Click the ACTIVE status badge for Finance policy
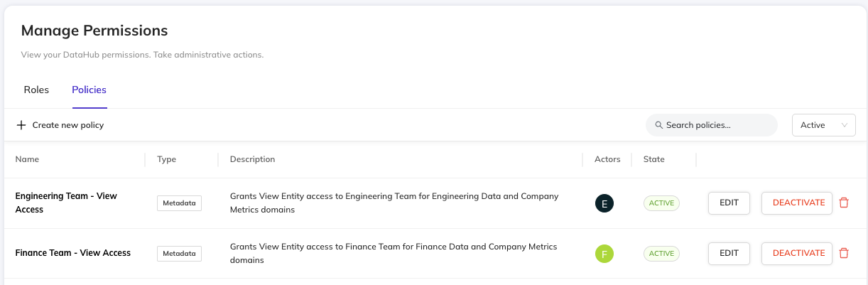Screen dimensions: 868x285 [x=661, y=253]
